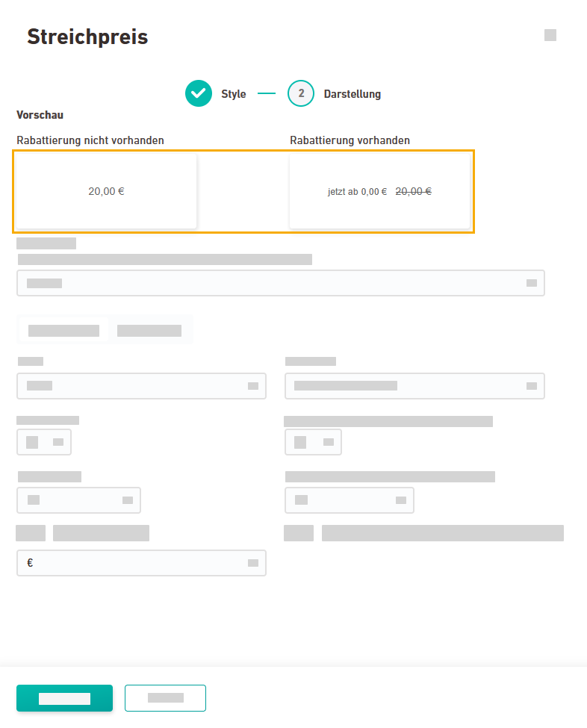Viewport: 587px width, 728px height.
Task: Switch to the Style step
Action: click(233, 94)
